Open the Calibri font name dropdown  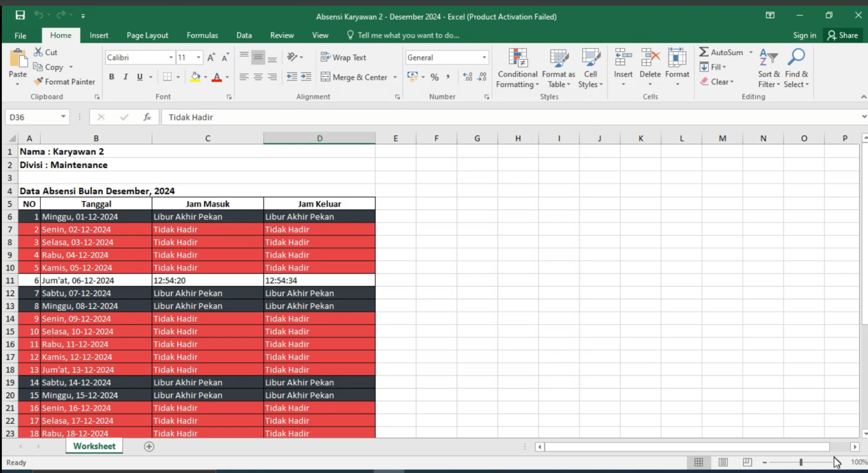pos(171,57)
